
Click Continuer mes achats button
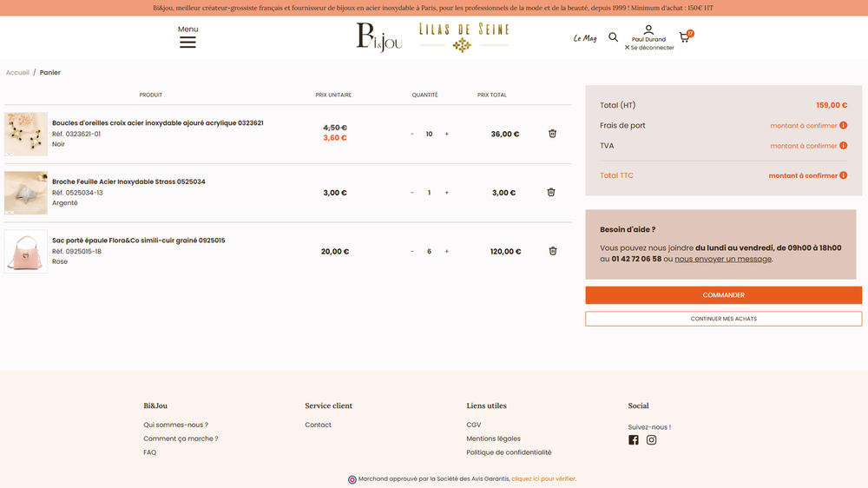point(723,319)
